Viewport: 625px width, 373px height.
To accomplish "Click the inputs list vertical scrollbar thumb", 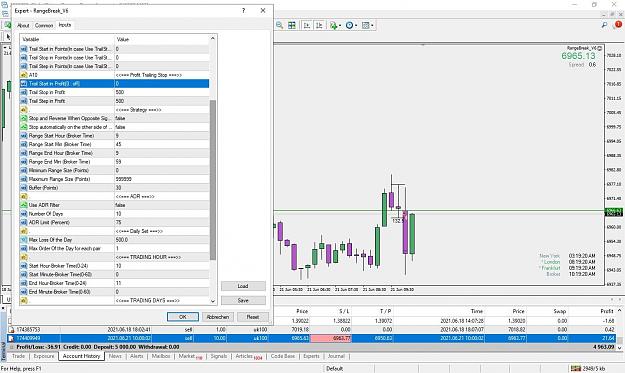I will click(x=212, y=179).
